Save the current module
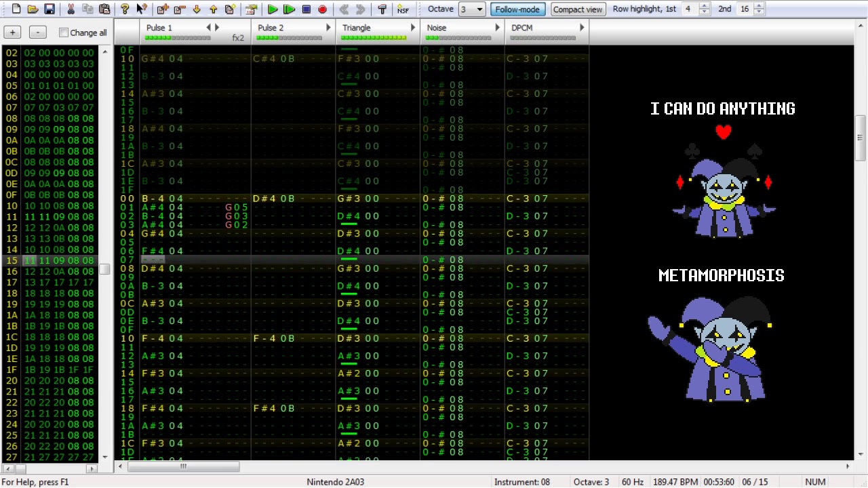Image resolution: width=868 pixels, height=488 pixels. tap(50, 9)
